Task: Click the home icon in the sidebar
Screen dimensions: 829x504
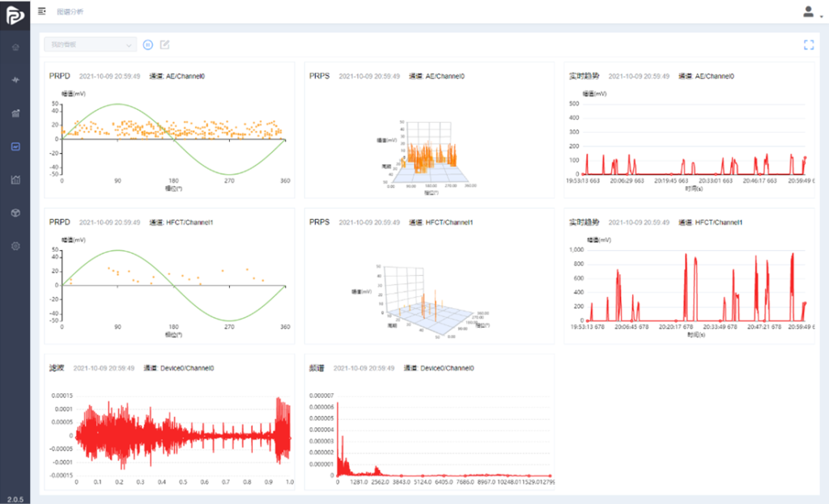Action: click(x=15, y=47)
